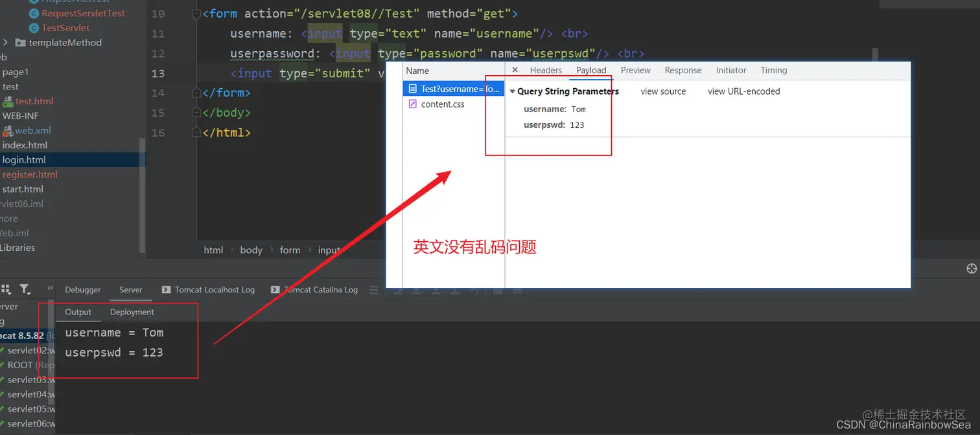Close the DevTools request details panel

(515, 70)
